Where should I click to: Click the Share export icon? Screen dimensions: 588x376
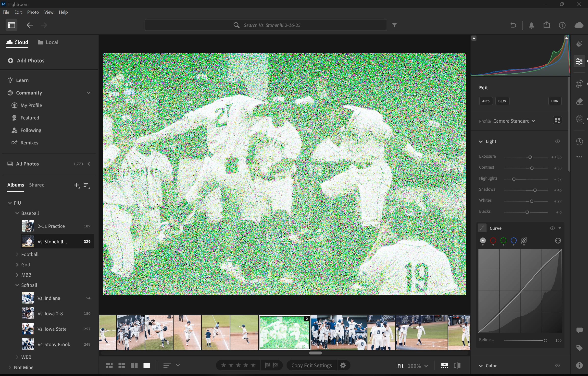[547, 25]
